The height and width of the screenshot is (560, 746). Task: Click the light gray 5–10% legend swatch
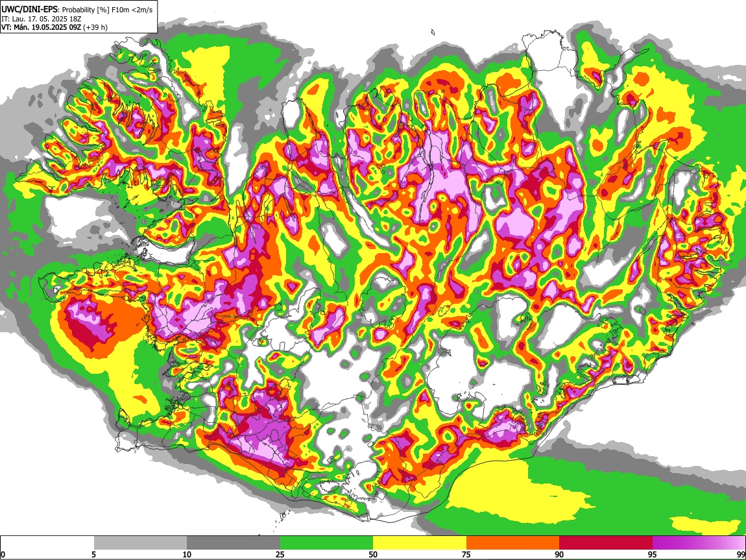(140, 542)
